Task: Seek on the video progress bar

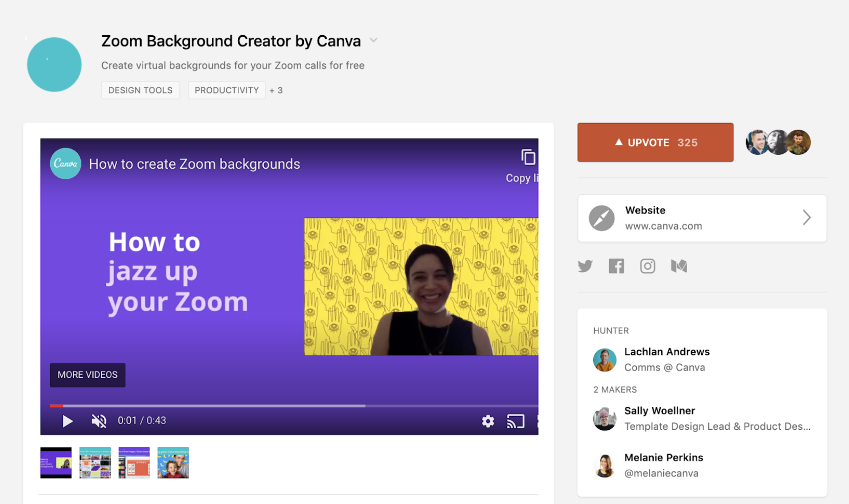Action: (256, 406)
